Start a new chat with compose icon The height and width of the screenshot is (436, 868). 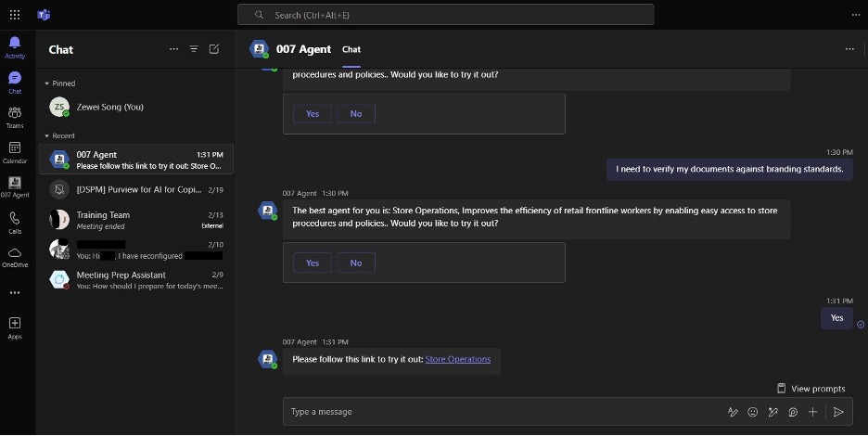(x=213, y=49)
